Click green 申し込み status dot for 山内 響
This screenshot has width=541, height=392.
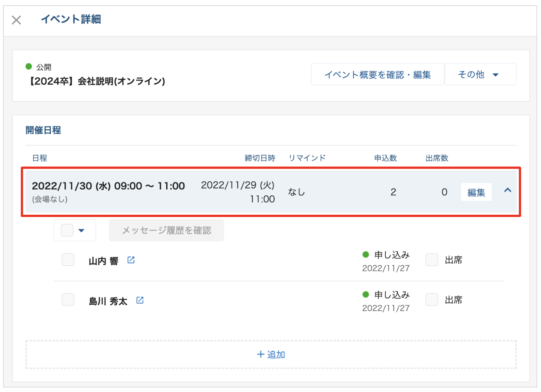366,255
